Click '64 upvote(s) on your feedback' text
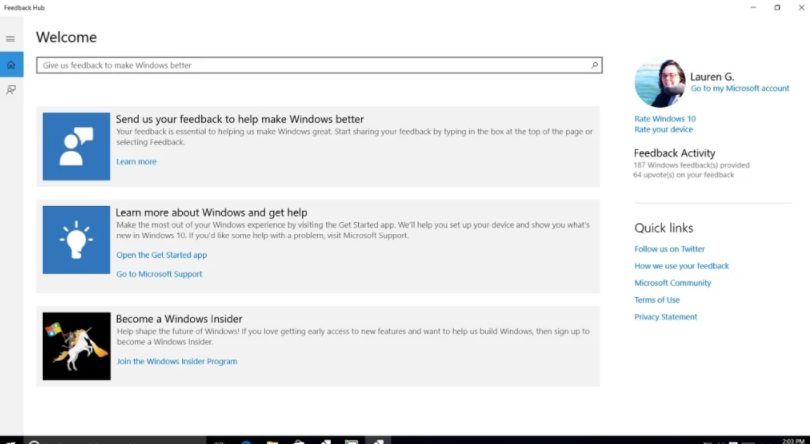The image size is (810, 444). point(684,175)
